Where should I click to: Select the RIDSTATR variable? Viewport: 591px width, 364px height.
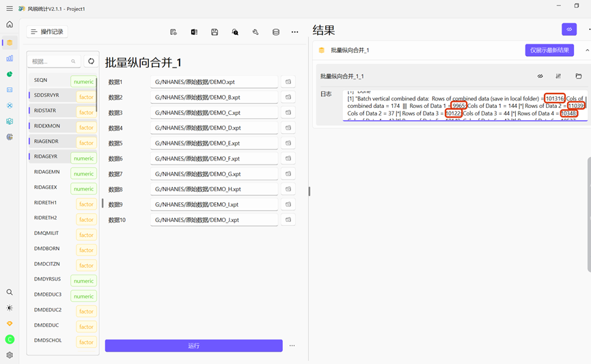63,111
